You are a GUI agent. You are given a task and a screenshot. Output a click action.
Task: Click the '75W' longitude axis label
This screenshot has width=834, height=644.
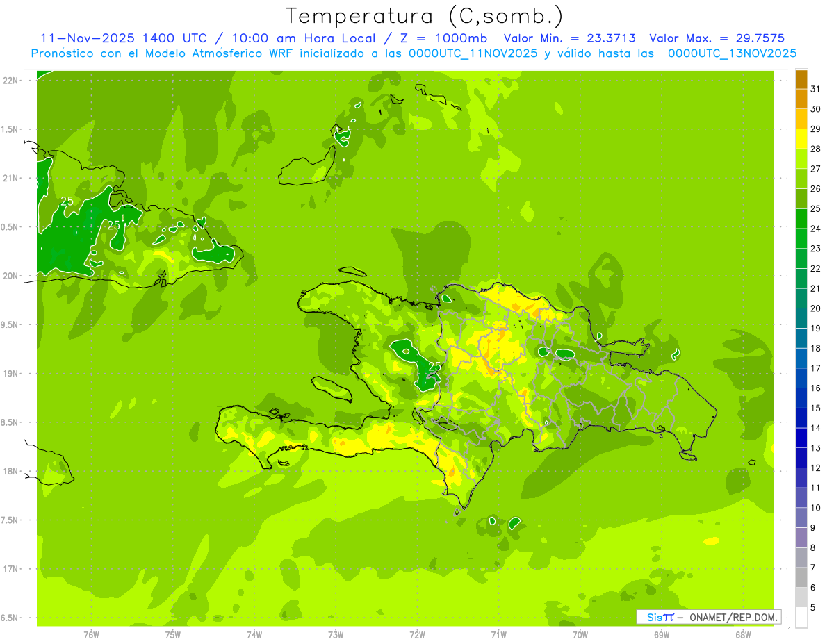pos(172,635)
